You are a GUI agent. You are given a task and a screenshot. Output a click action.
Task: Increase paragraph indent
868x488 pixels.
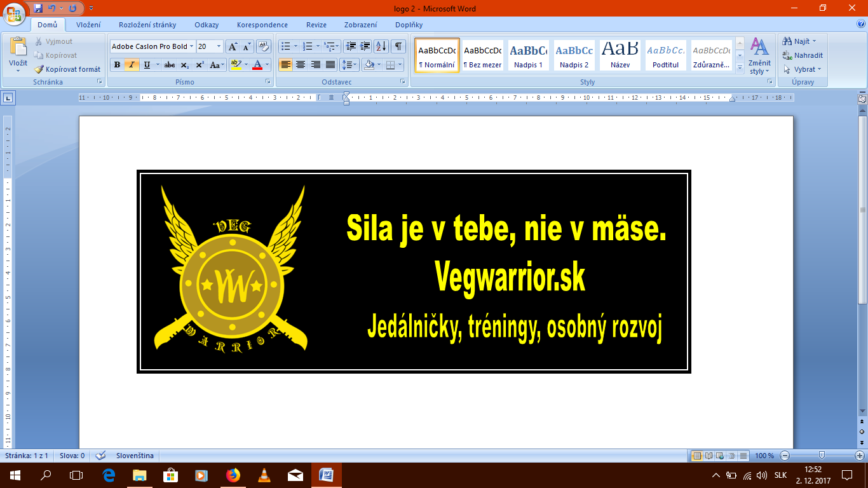(x=365, y=46)
